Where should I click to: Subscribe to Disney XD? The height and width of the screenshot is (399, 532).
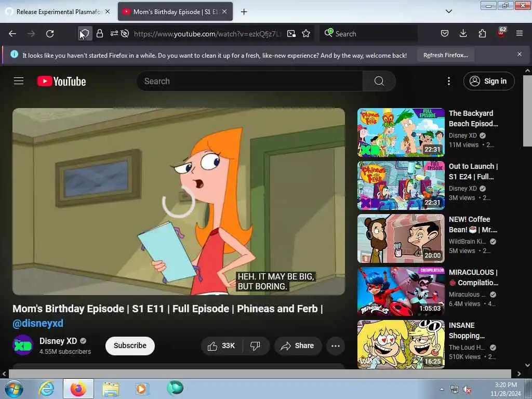click(130, 345)
